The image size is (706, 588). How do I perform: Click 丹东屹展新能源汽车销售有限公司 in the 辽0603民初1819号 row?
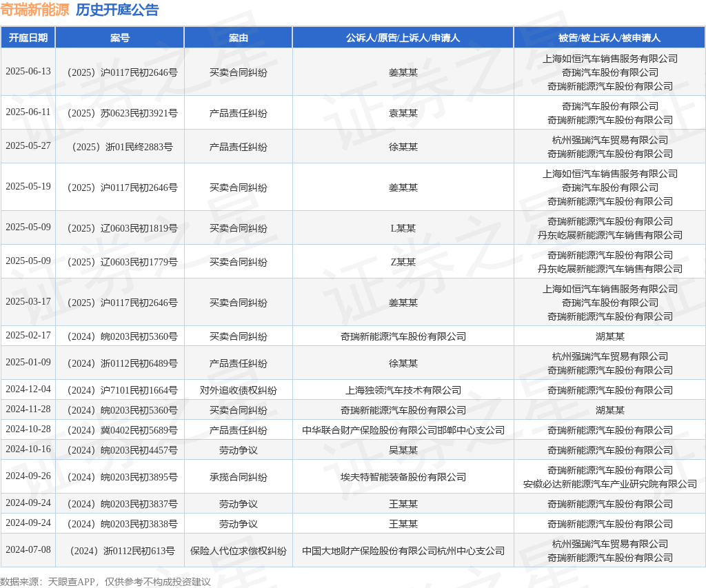(x=609, y=235)
